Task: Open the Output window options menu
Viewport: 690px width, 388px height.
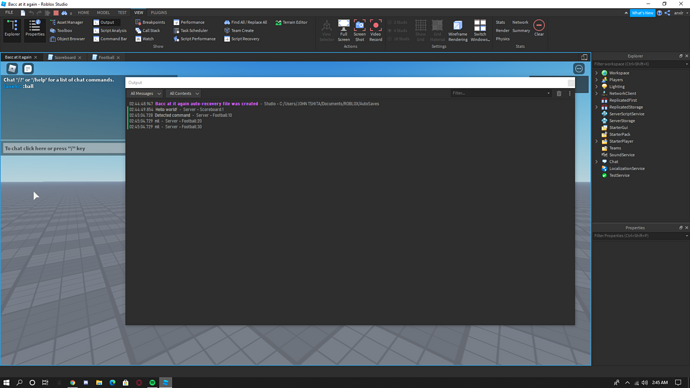Action: [569, 93]
